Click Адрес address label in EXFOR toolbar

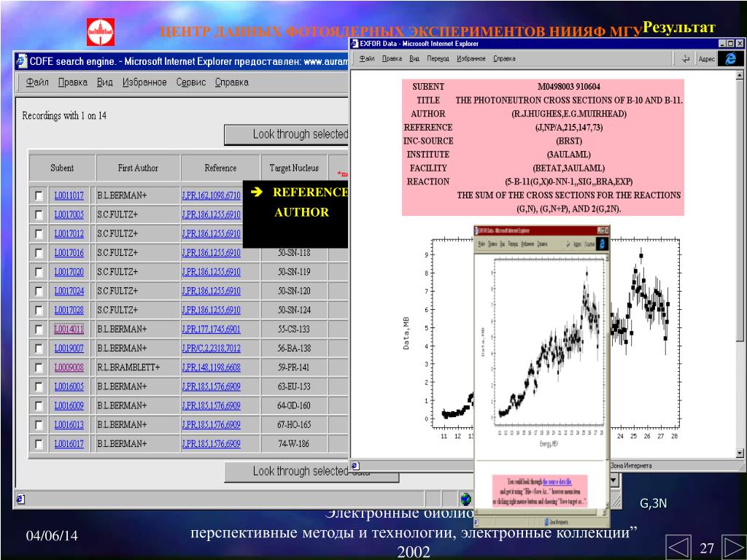pyautogui.click(x=706, y=58)
